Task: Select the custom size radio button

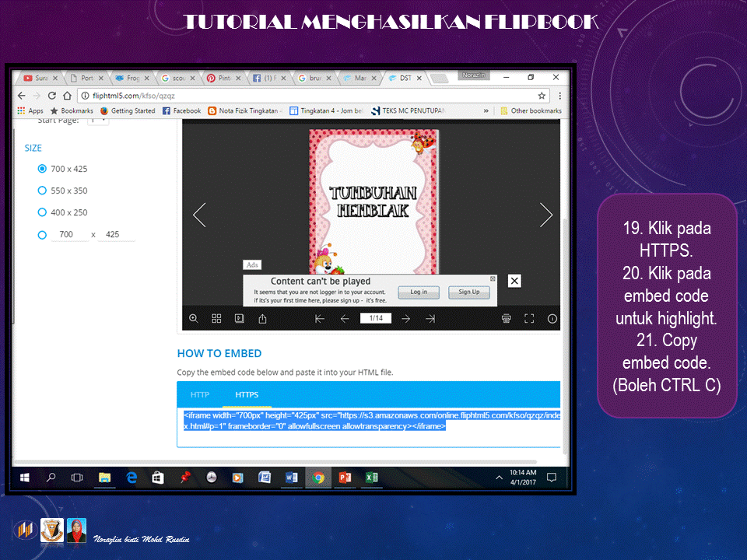Action: pyautogui.click(x=42, y=235)
